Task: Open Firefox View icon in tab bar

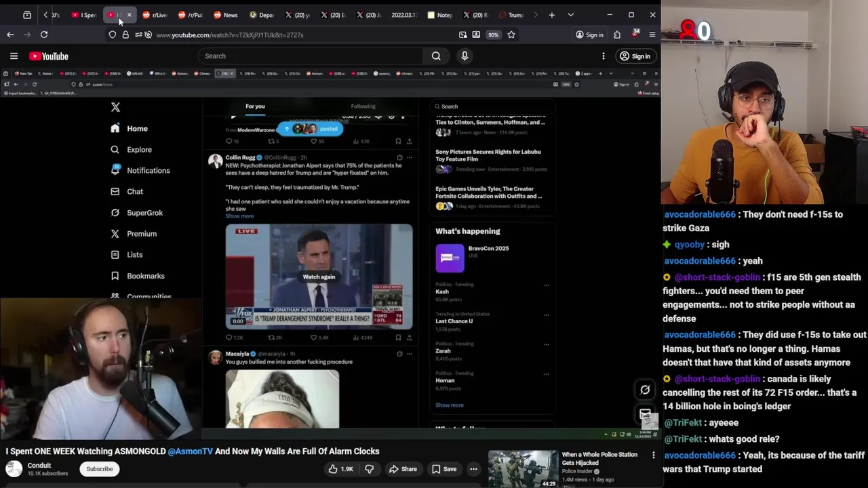Action: pos(27,15)
